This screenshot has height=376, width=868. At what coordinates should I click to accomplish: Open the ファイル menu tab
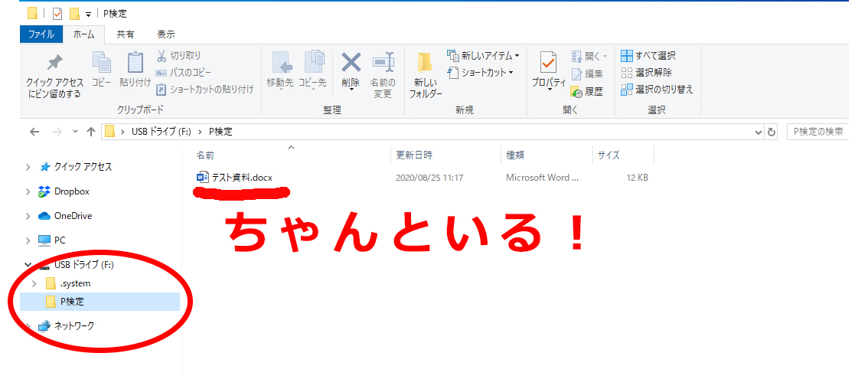(x=41, y=34)
